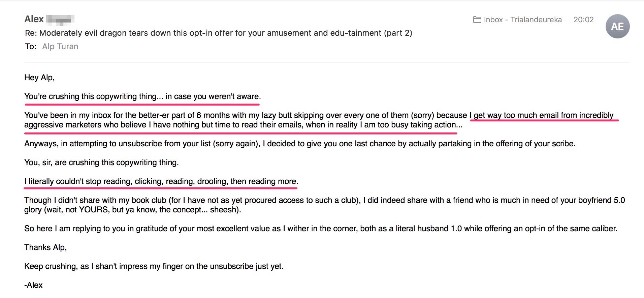
Task: Click the line beginning Anyways, in attempting to unsubscribe
Action: click(x=300, y=144)
